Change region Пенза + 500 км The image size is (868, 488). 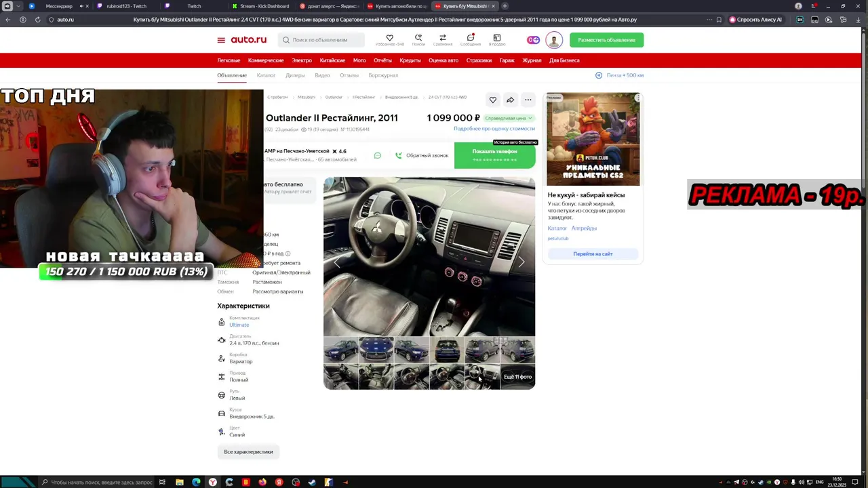tap(625, 75)
